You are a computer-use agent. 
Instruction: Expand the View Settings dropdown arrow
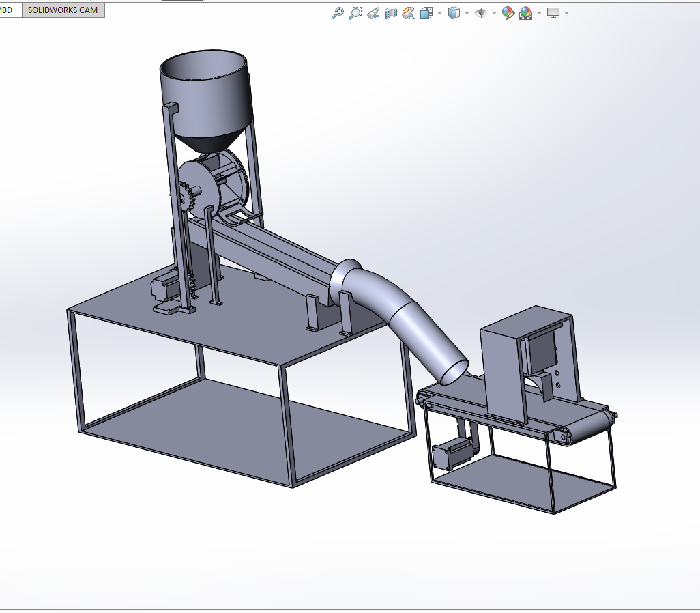point(566,14)
